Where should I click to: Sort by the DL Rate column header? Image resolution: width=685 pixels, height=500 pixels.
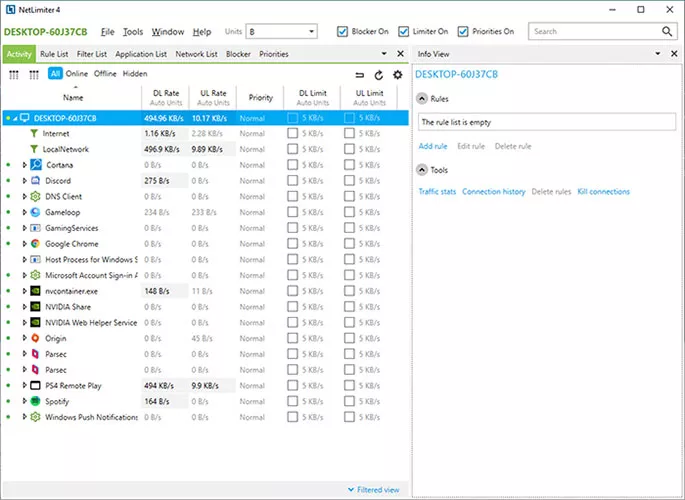pyautogui.click(x=166, y=97)
